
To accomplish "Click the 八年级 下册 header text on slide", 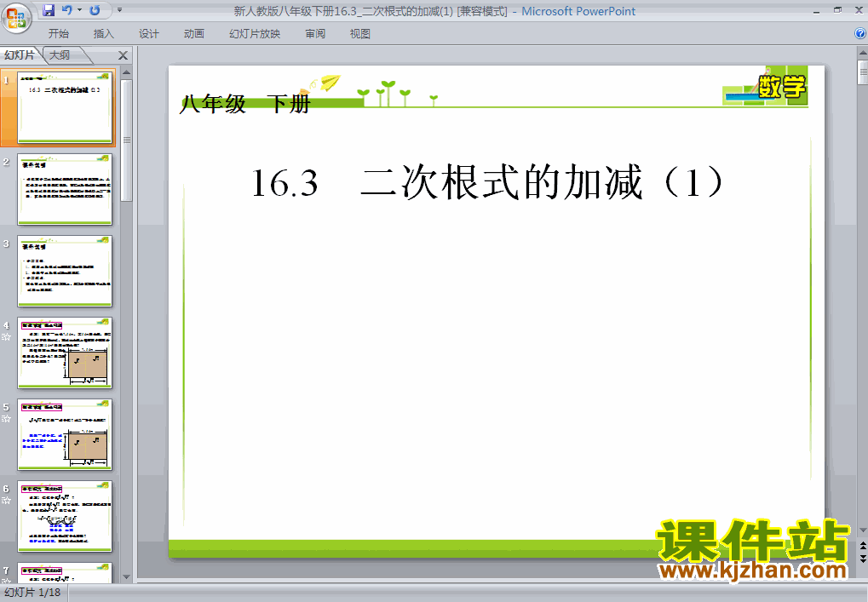I will click(x=245, y=104).
